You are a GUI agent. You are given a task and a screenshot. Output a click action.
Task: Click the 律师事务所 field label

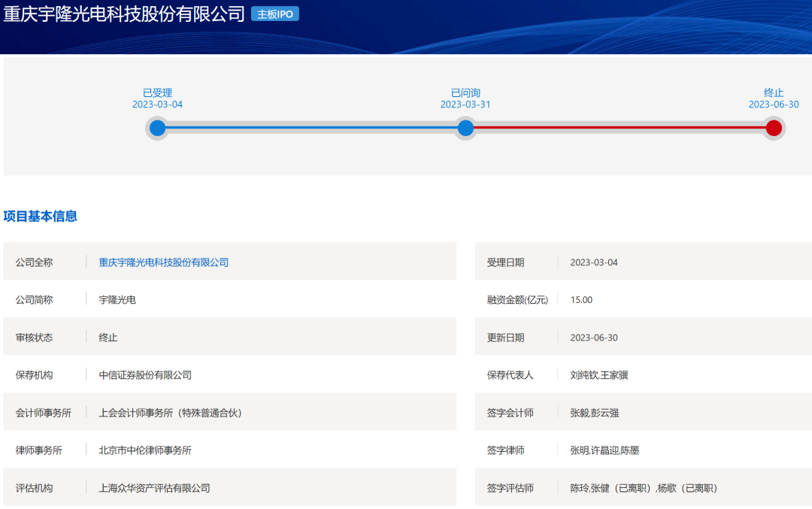(x=39, y=450)
